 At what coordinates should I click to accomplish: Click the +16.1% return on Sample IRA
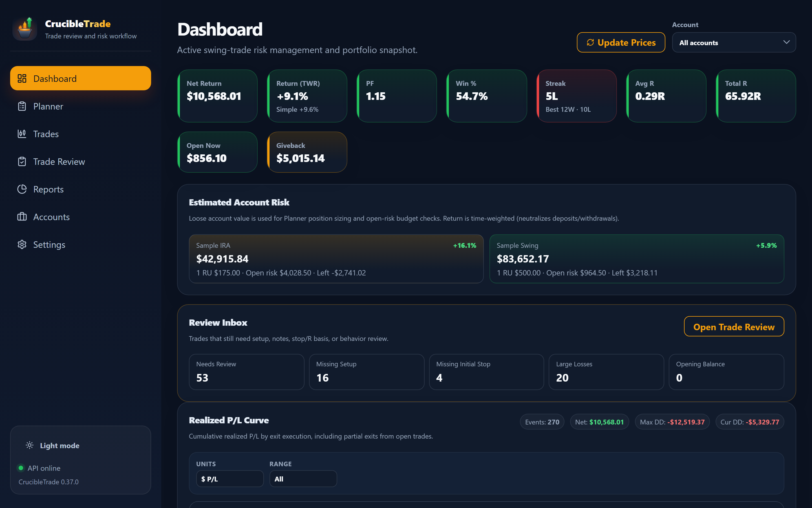click(x=465, y=245)
